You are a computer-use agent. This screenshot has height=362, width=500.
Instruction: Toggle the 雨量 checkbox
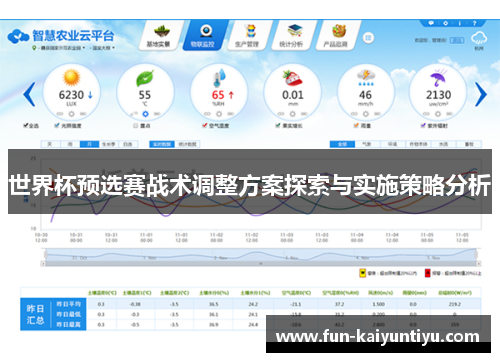coord(356,125)
